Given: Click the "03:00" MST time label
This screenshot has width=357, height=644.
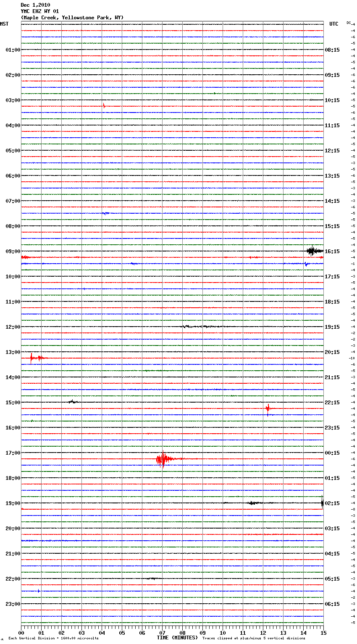Looking at the screenshot, I should click(13, 100).
